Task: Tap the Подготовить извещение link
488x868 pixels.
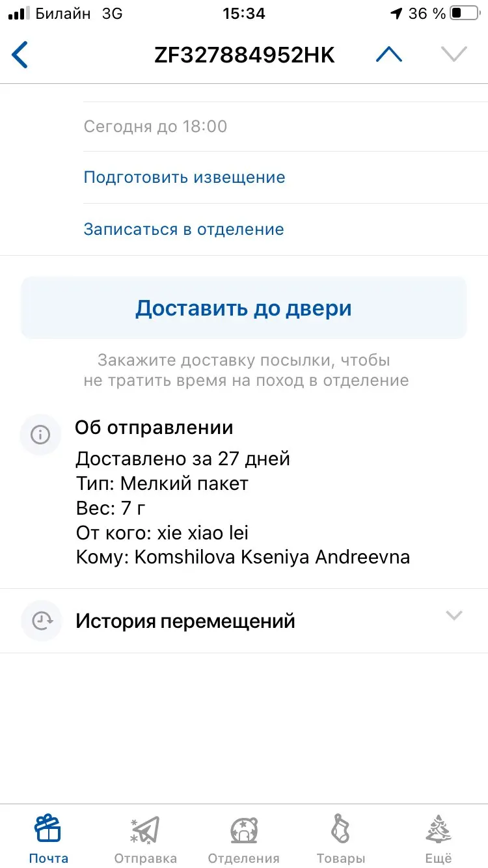Action: 184,177
